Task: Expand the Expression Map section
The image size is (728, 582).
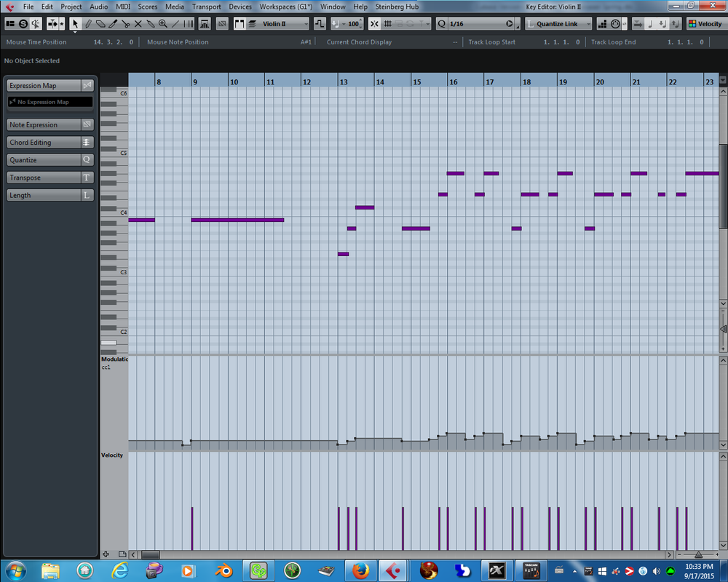Action: point(50,85)
